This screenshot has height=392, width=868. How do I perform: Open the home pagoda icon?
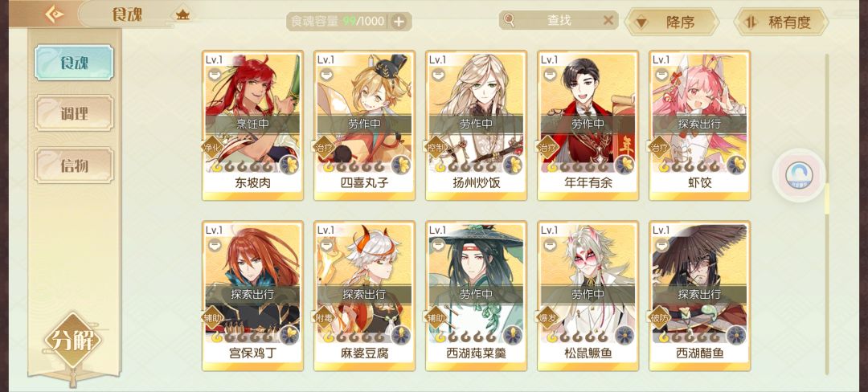coord(182,15)
